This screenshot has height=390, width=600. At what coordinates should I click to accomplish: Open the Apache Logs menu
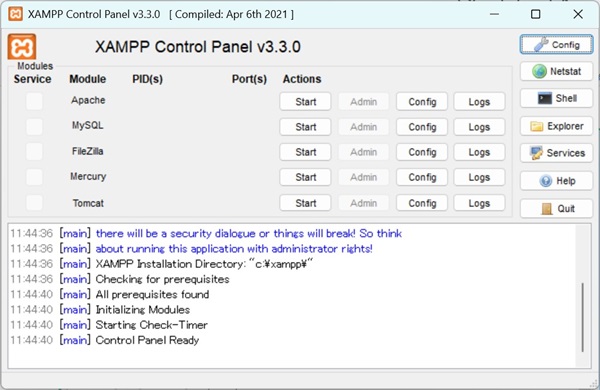pyautogui.click(x=479, y=102)
